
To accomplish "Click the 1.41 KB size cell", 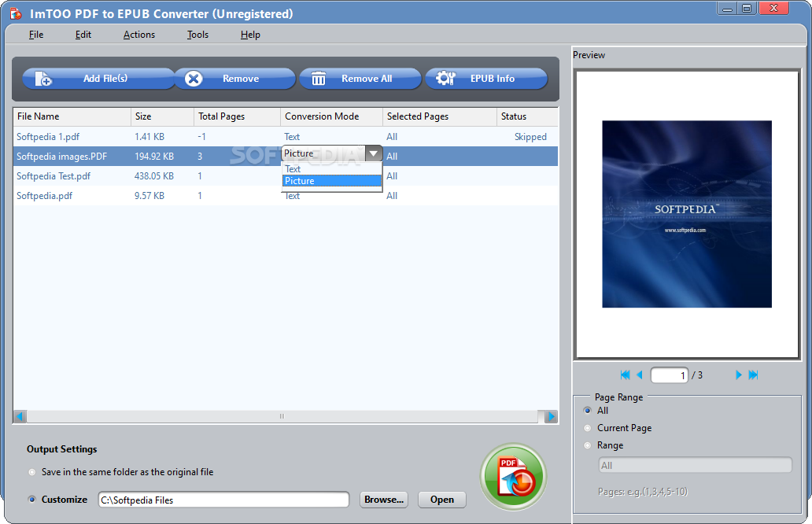I will 149,137.
